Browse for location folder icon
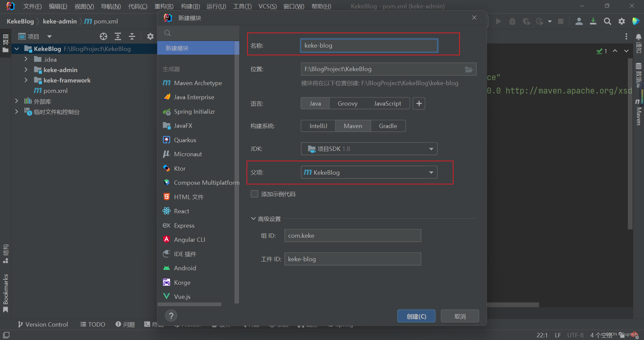This screenshot has width=644, height=340. tap(469, 69)
